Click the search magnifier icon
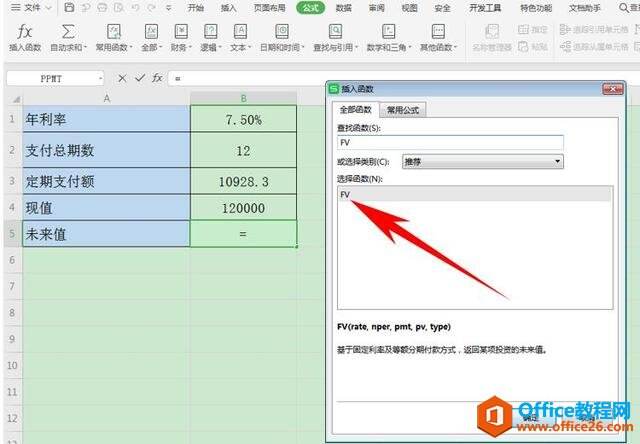The image size is (640, 444). pos(624,7)
